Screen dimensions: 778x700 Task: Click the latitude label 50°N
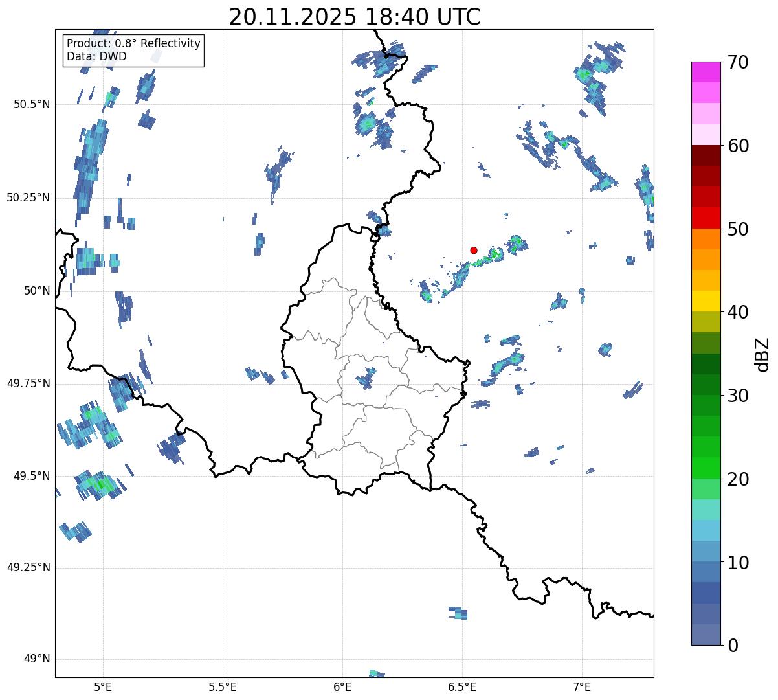click(x=37, y=291)
